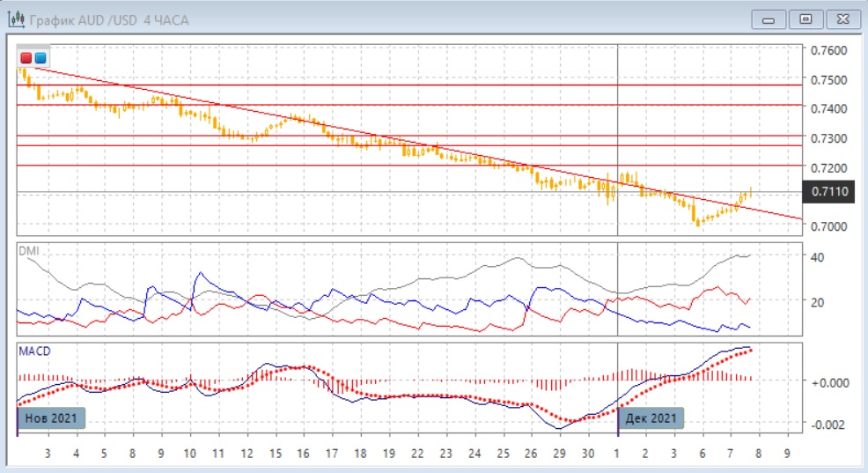Click the Дек 2021 month marker
Viewport: 868px width, 473px height.
651,418
